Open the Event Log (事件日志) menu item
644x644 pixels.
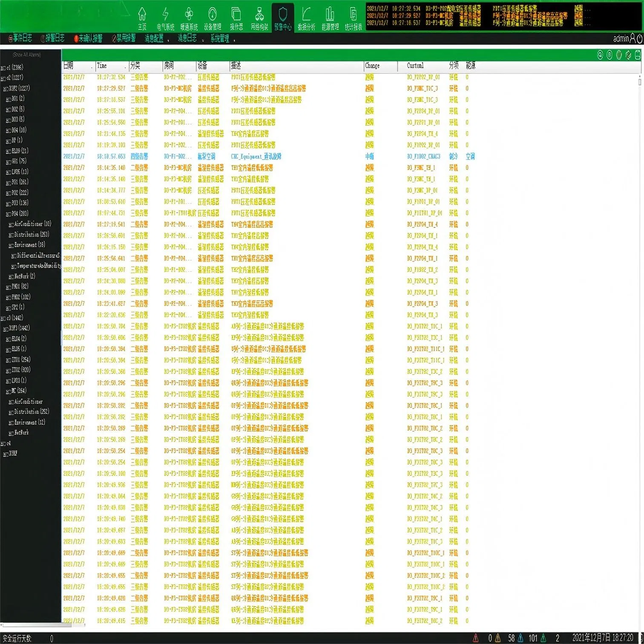click(20, 39)
